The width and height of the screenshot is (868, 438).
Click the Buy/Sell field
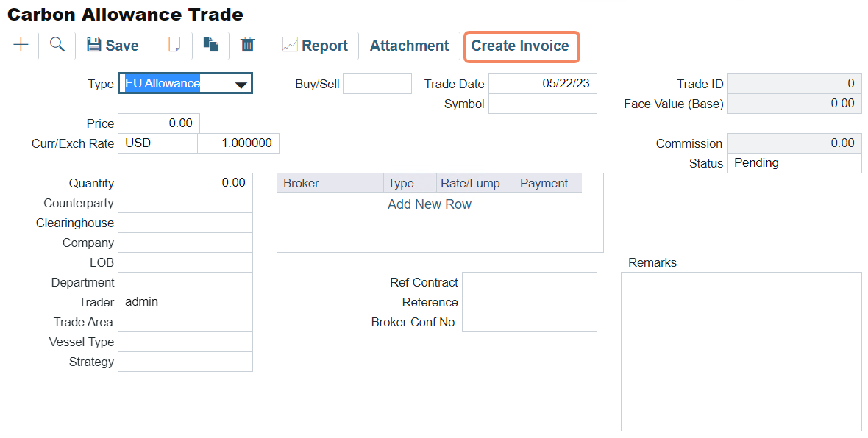[x=377, y=84]
